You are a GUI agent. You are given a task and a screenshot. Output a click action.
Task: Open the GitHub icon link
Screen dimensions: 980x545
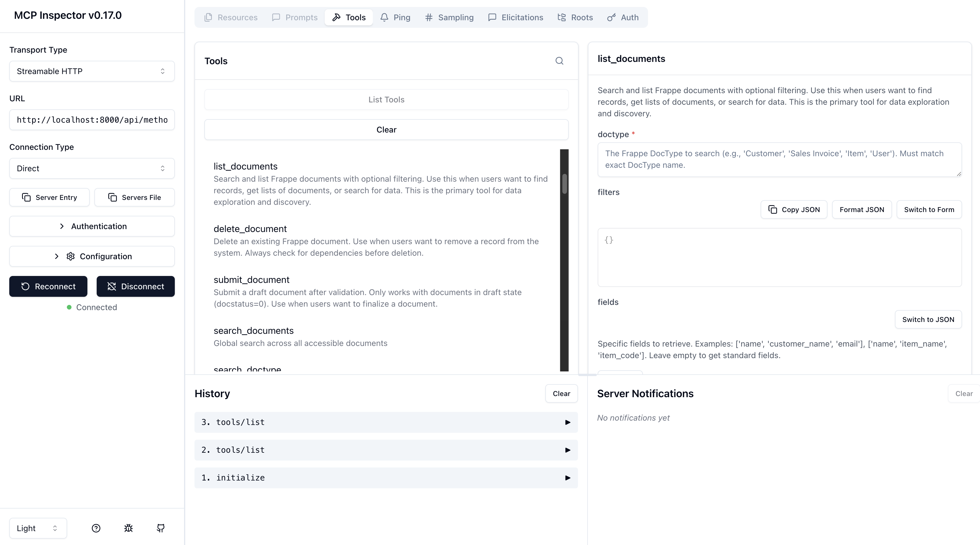[161, 528]
